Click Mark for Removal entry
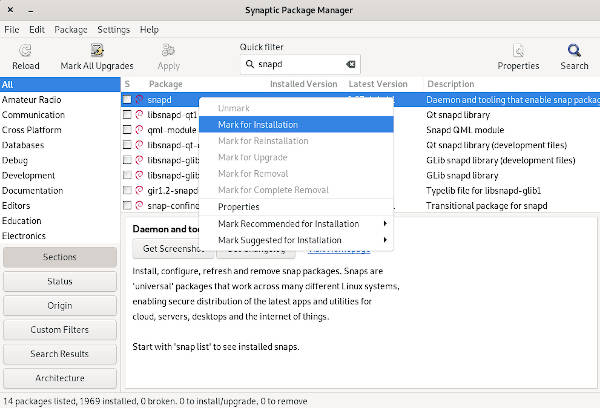This screenshot has width=600, height=408. [296, 174]
